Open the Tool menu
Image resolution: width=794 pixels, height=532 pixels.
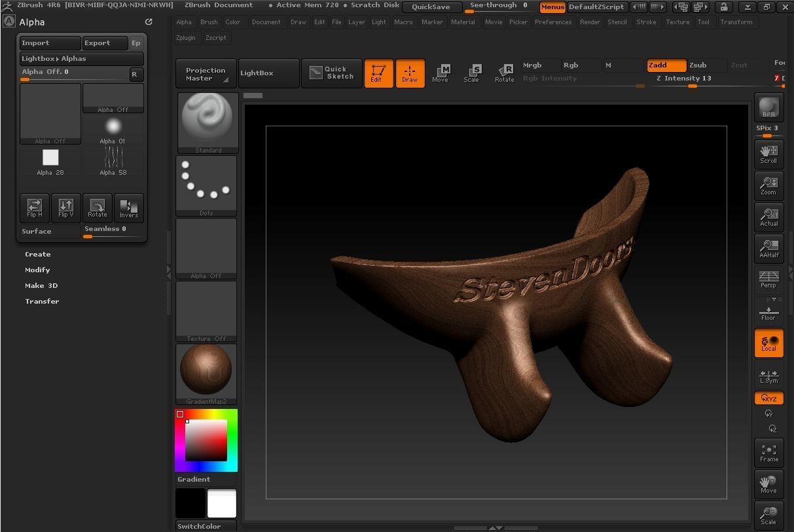(x=703, y=22)
